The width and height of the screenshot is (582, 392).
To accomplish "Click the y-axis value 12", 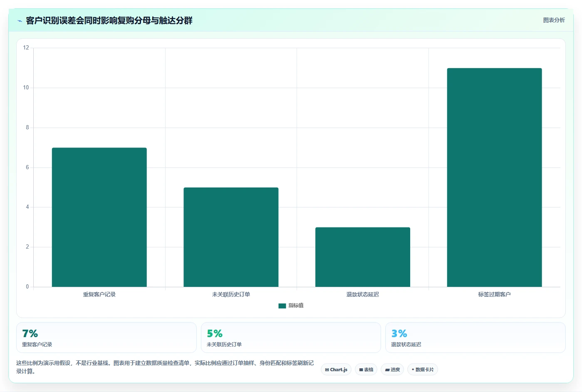I will (26, 48).
